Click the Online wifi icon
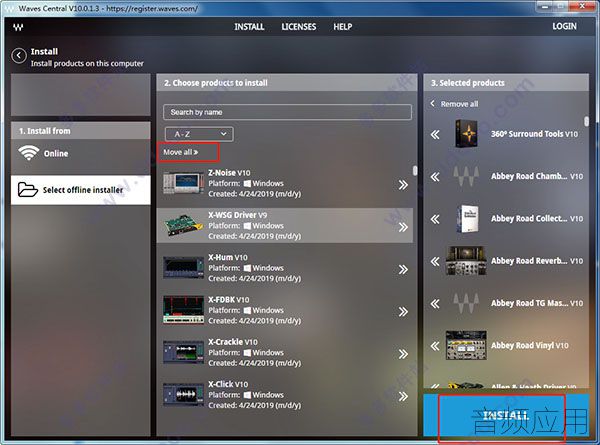The height and width of the screenshot is (445, 600). coord(29,153)
